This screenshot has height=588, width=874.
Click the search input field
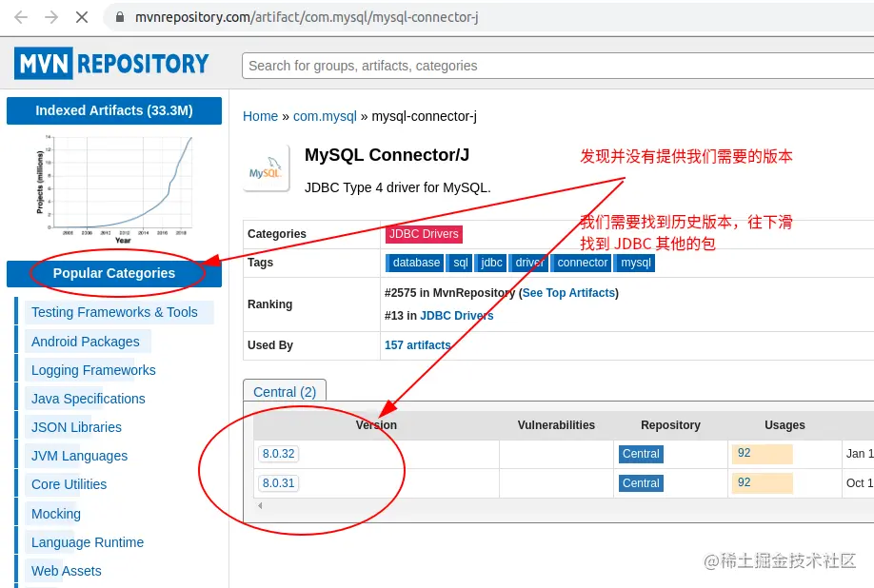tap(552, 66)
